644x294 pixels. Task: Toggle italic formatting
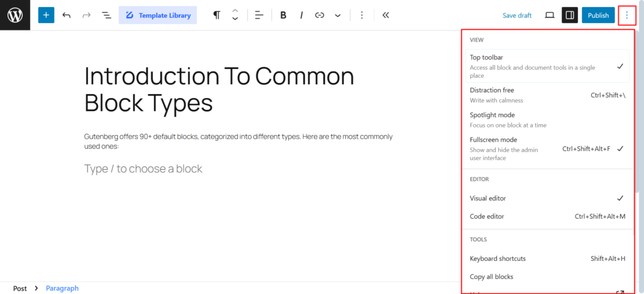[301, 15]
